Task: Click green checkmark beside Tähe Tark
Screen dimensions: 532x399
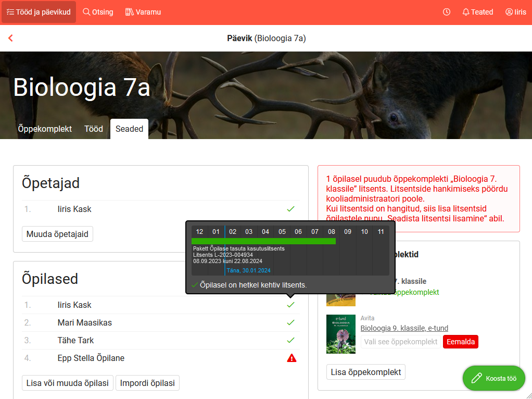Action: click(291, 340)
